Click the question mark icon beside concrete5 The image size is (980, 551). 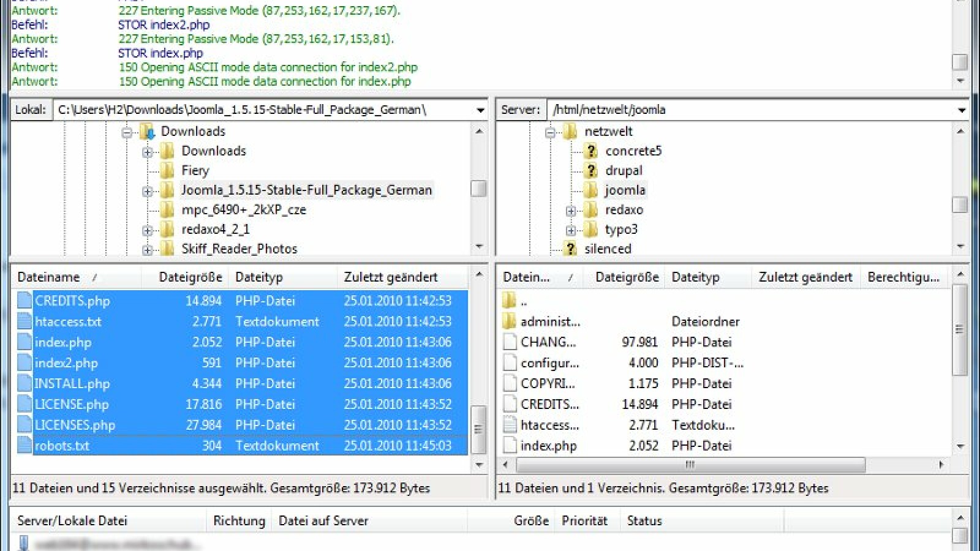click(590, 151)
